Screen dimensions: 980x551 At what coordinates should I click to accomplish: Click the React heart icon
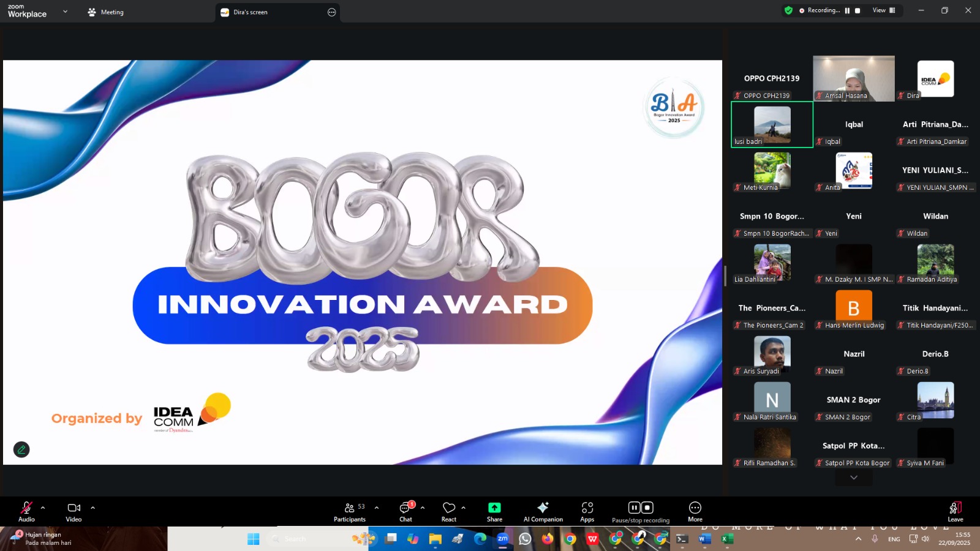pos(449,512)
